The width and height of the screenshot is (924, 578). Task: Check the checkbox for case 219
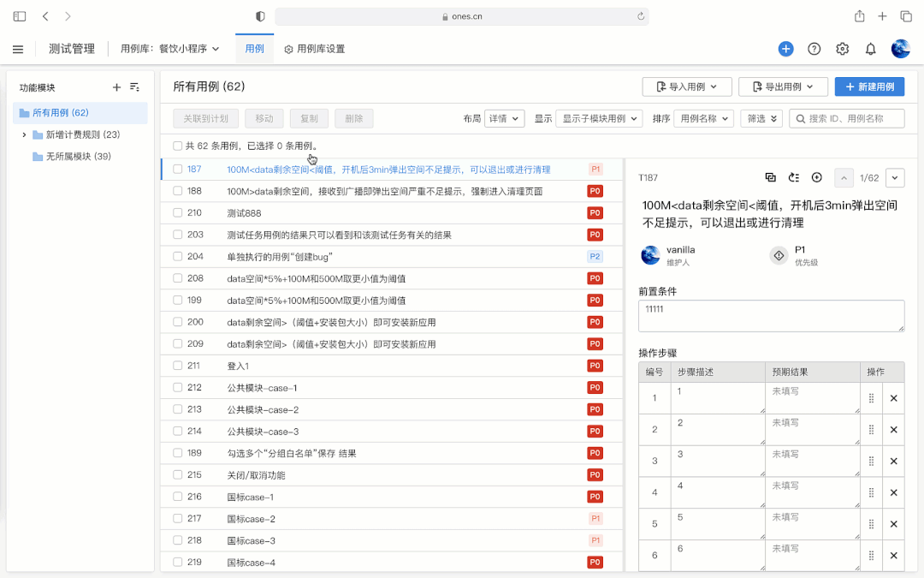tap(177, 562)
